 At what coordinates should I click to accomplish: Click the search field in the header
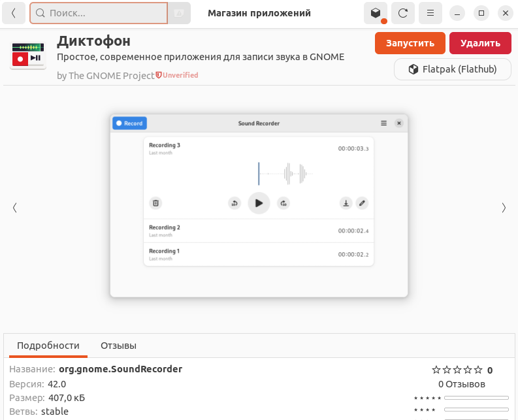(99, 13)
